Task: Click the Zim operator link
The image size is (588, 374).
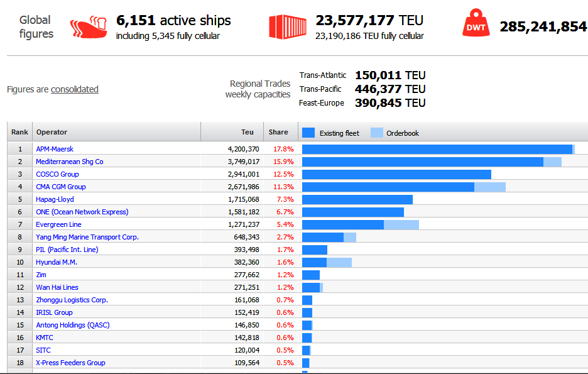Action: (x=41, y=275)
